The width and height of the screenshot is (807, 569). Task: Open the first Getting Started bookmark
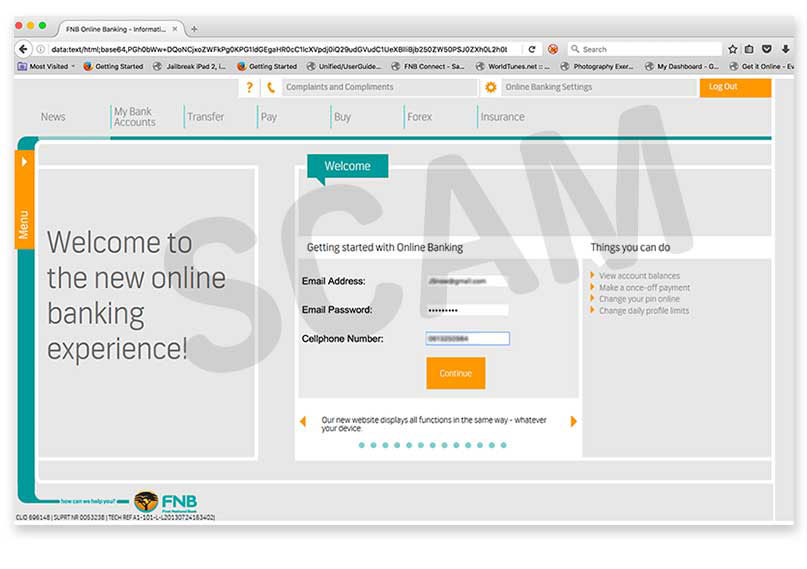[x=113, y=66]
